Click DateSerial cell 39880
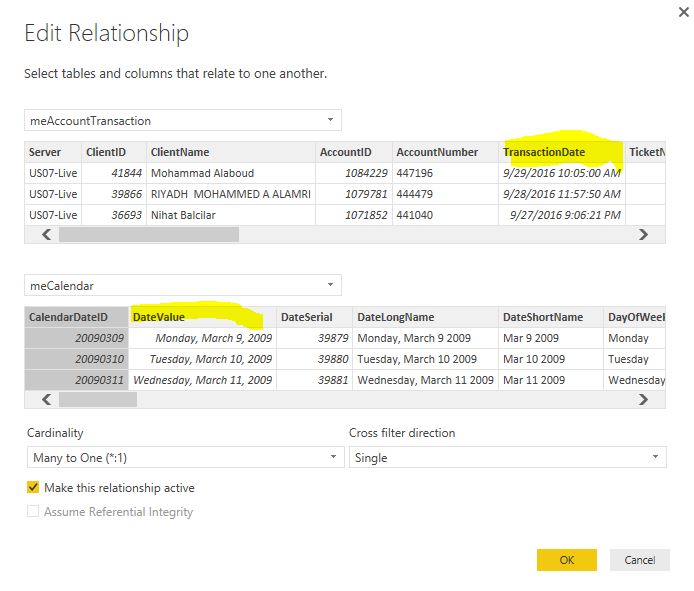The height and width of the screenshot is (591, 694). click(x=314, y=359)
